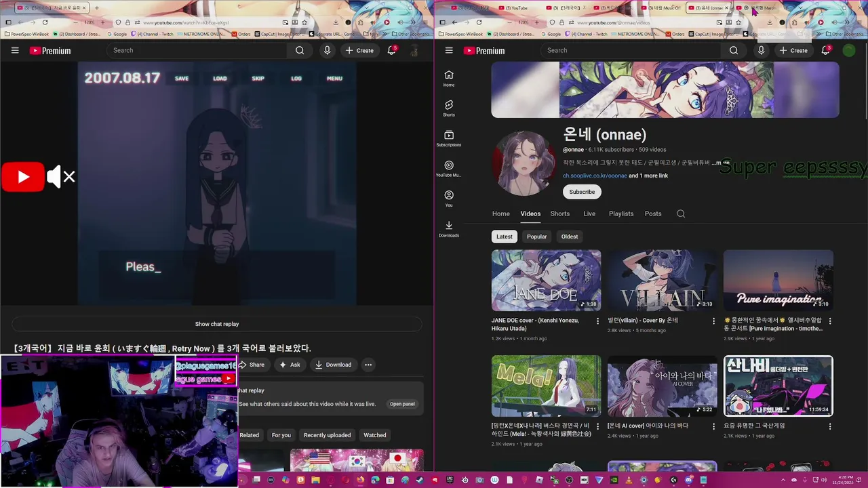Select the Related chip under video
Image resolution: width=868 pixels, height=488 pixels.
249,435
